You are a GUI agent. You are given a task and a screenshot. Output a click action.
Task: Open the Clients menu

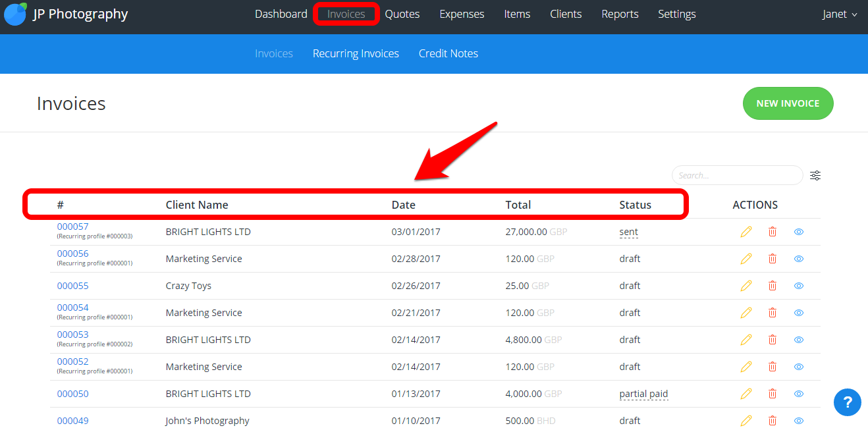click(566, 14)
